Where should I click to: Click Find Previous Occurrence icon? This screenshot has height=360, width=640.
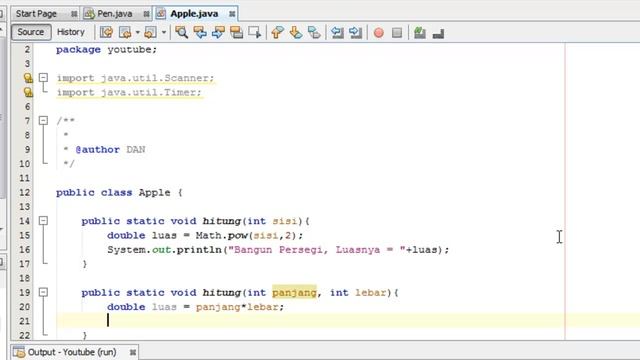click(200, 32)
